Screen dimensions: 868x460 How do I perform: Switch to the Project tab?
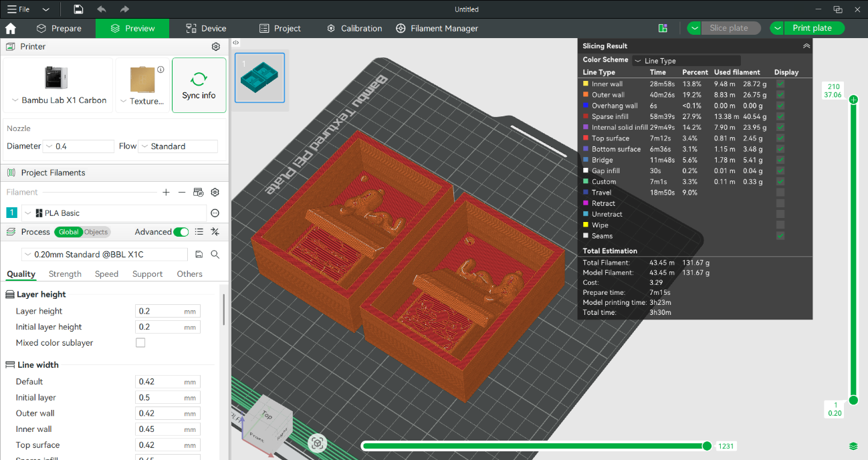(x=280, y=28)
